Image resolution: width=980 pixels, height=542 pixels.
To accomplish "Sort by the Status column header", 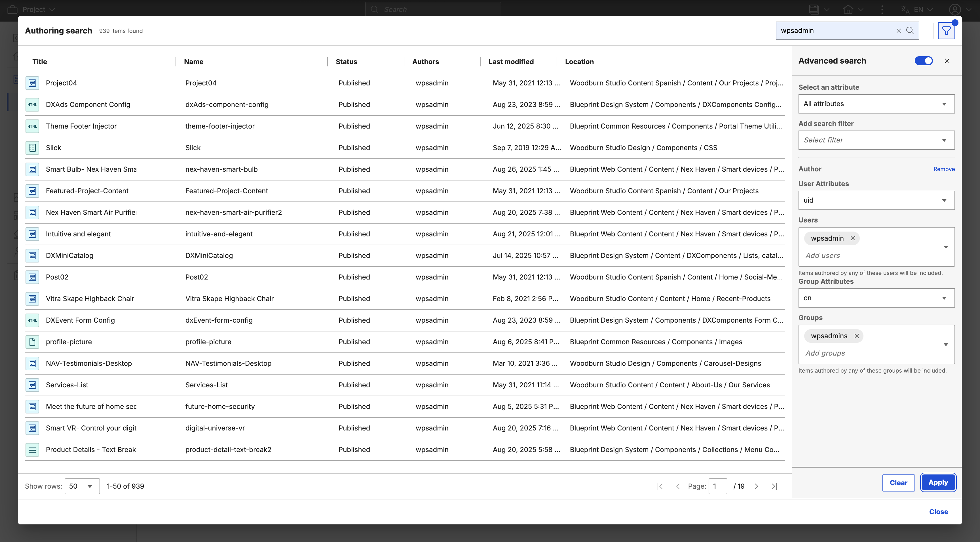I will pyautogui.click(x=346, y=62).
